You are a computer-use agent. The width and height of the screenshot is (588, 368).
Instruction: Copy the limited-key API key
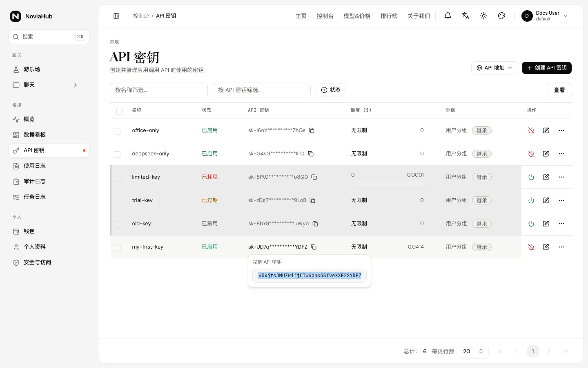pyautogui.click(x=314, y=177)
